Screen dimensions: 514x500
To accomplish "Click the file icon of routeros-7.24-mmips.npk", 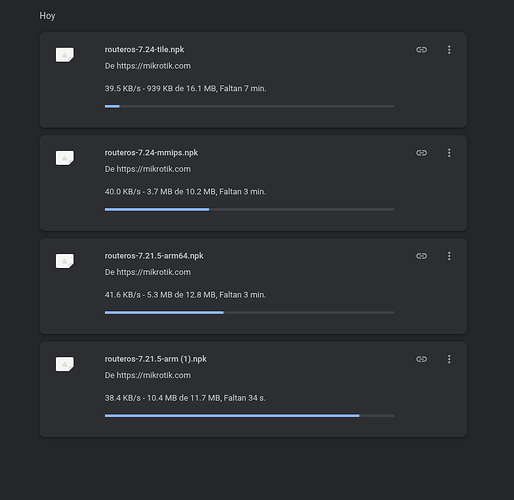I will [65, 158].
